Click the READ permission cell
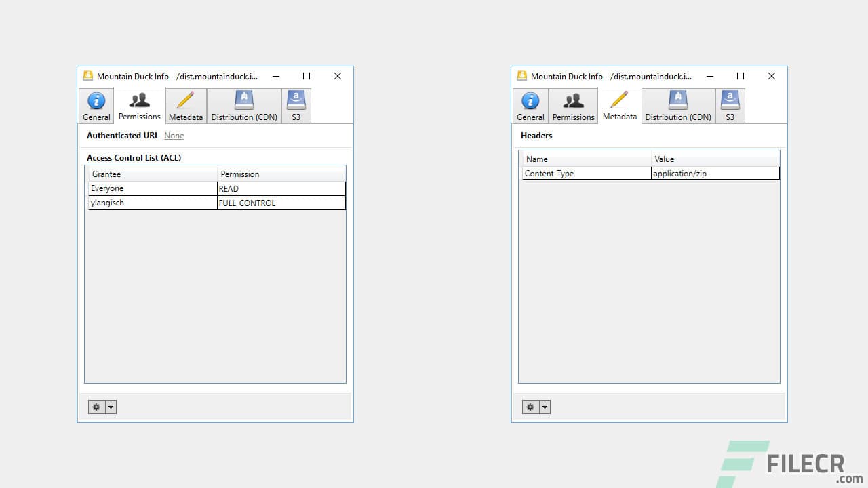 pyautogui.click(x=281, y=188)
